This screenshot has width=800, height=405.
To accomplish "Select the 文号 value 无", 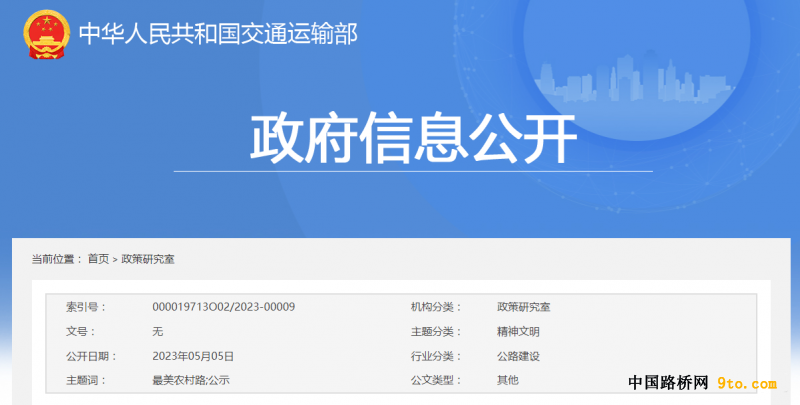I will pos(158,332).
